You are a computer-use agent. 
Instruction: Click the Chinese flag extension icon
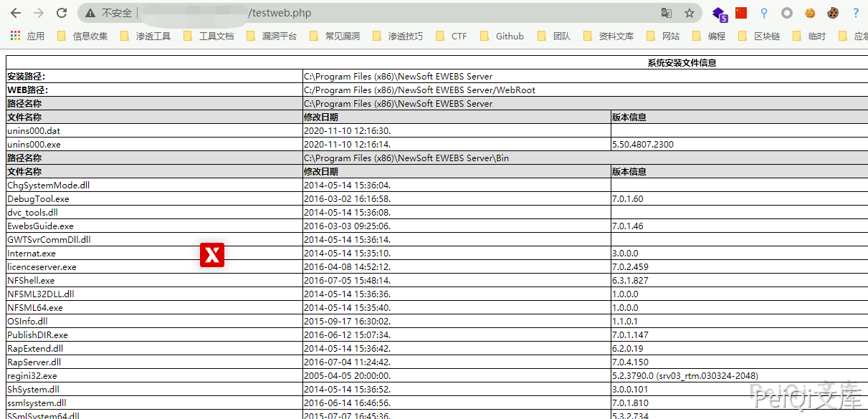[x=741, y=13]
